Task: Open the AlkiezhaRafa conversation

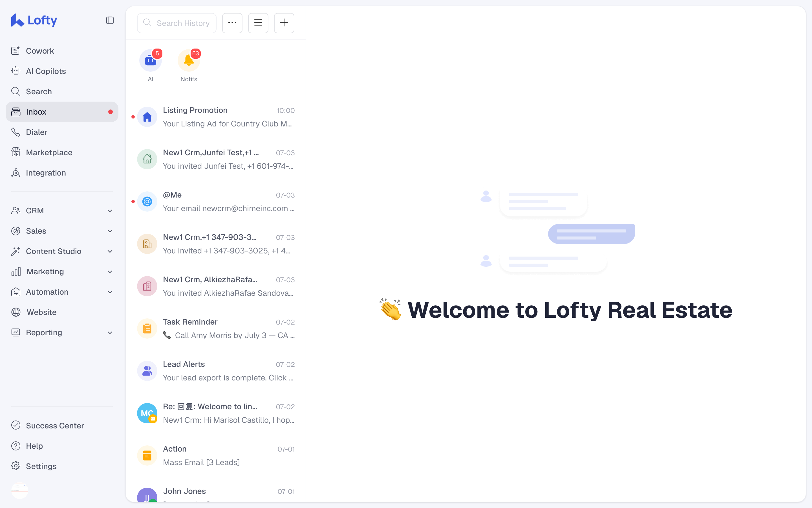Action: tap(216, 286)
